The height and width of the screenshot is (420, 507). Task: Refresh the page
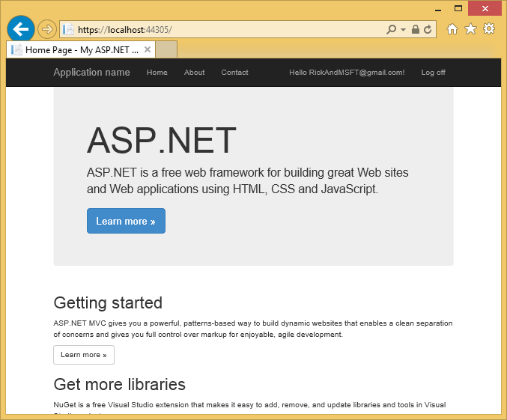click(x=428, y=29)
